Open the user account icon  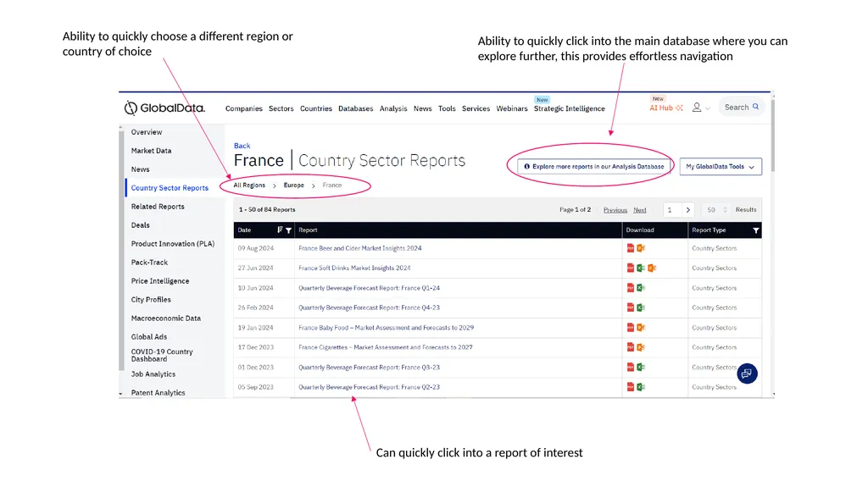coord(697,108)
